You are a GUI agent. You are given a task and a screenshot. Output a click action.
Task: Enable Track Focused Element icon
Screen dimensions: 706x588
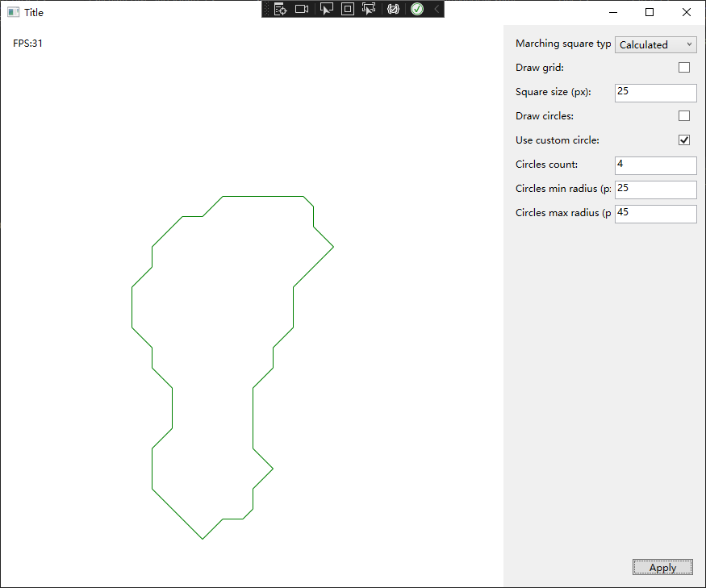[369, 9]
